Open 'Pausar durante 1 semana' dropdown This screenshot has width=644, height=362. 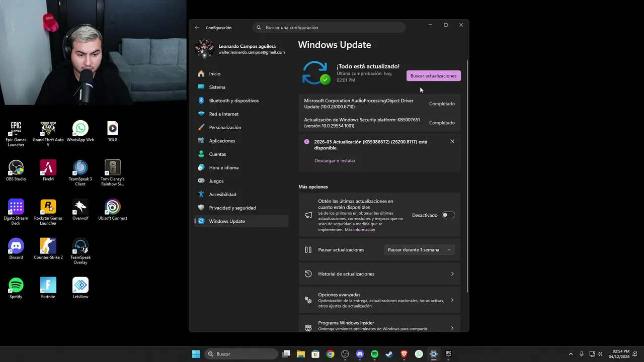click(420, 250)
